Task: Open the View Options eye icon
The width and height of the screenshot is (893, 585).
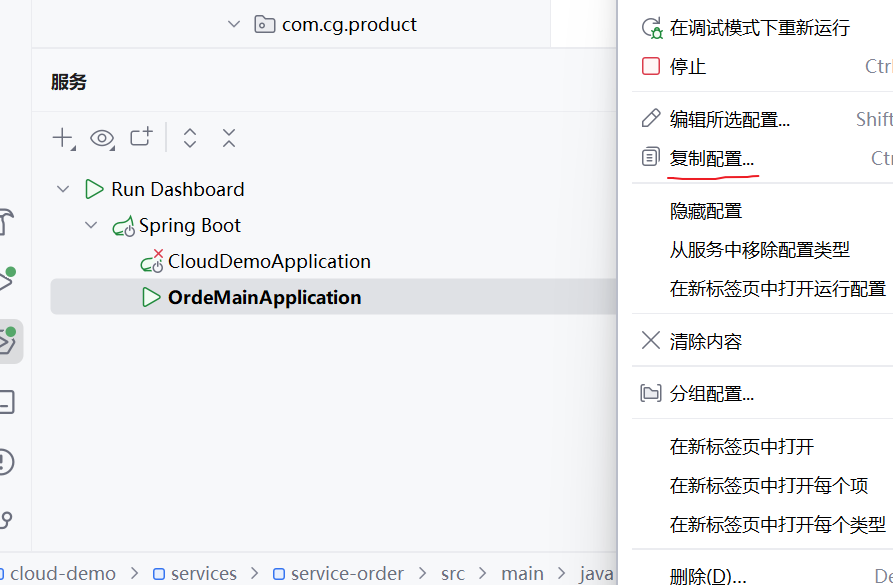Action: 102,138
